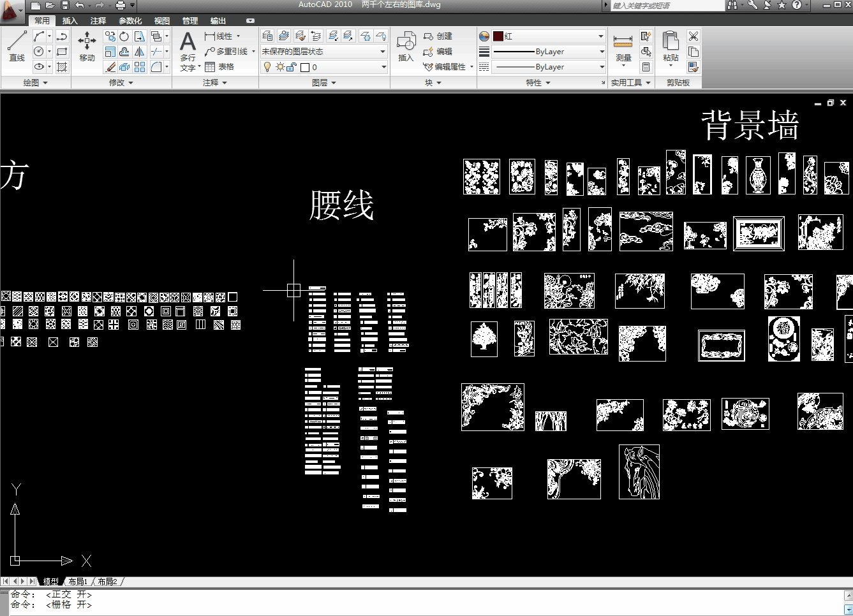
Task: Activate the 移动 (Move) tool
Action: (x=87, y=46)
